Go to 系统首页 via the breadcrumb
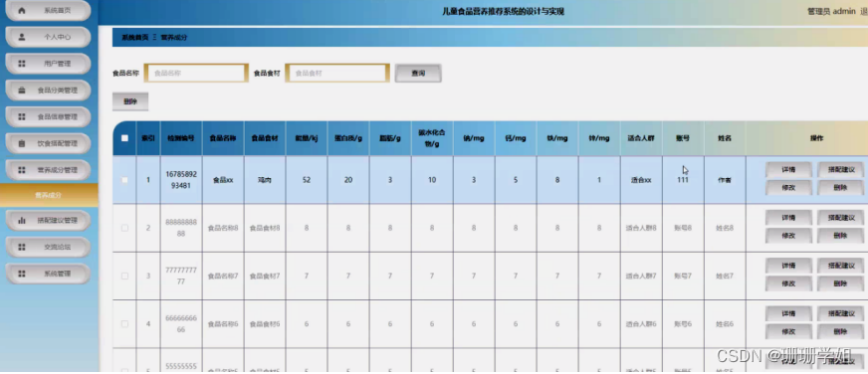 click(x=135, y=38)
